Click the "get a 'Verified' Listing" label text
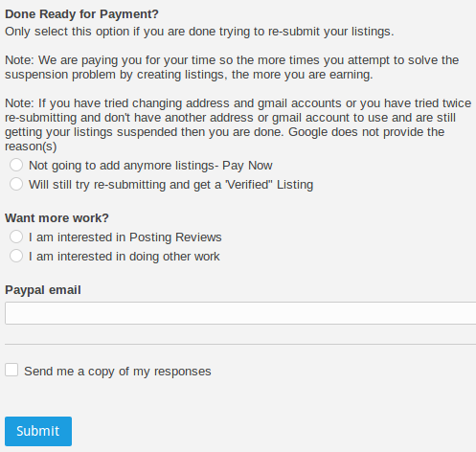Screen dimensions: 476x452 coord(241,185)
